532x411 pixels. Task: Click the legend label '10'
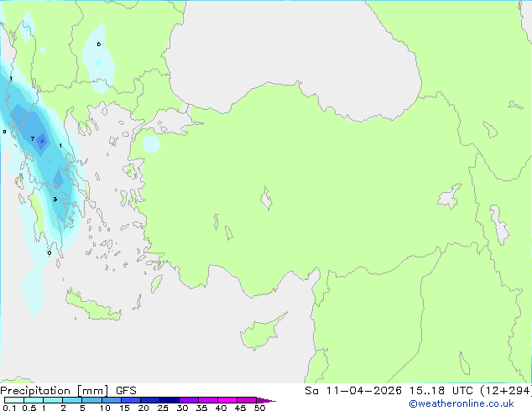tap(105, 408)
